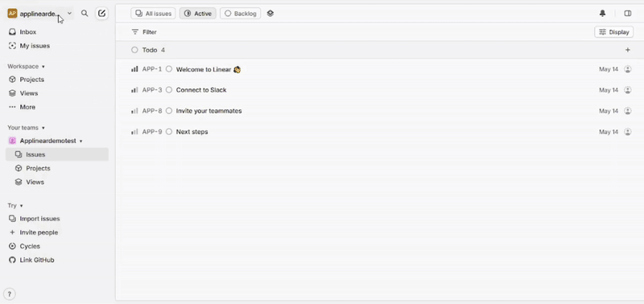Change status circle of Welcome to Linear
The width and height of the screenshot is (644, 304).
coord(169,69)
